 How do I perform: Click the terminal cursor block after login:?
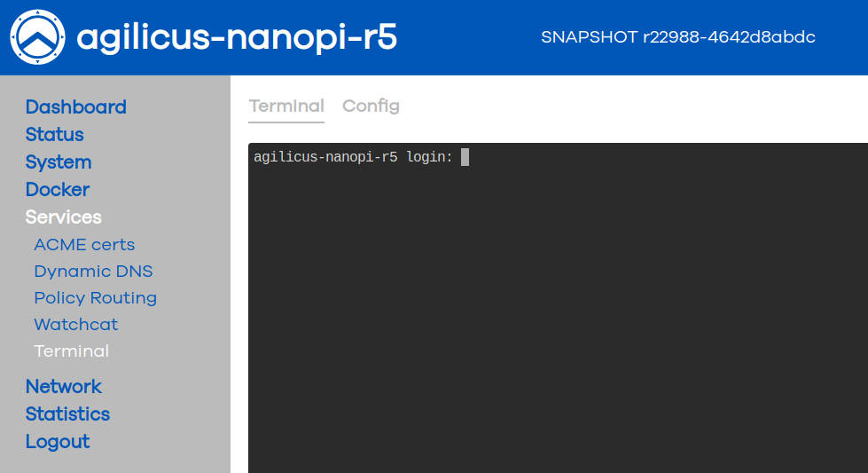(x=465, y=157)
